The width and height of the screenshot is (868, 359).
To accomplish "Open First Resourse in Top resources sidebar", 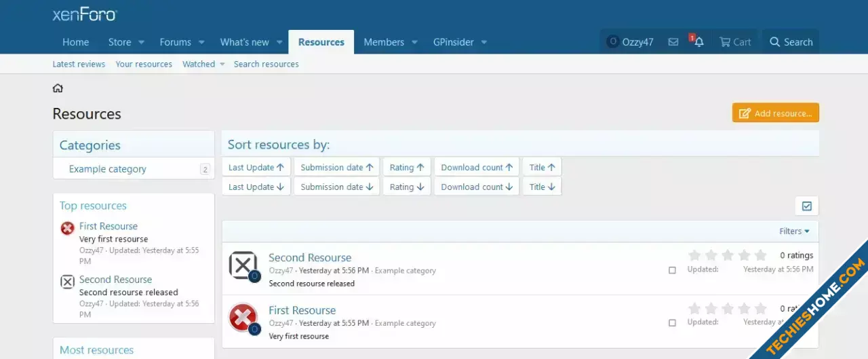I will click(x=108, y=227).
